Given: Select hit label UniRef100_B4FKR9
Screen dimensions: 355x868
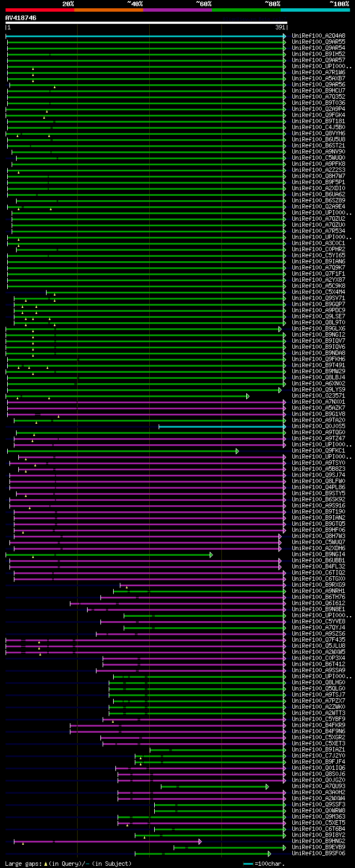Looking at the screenshot, I should point(318,725).
